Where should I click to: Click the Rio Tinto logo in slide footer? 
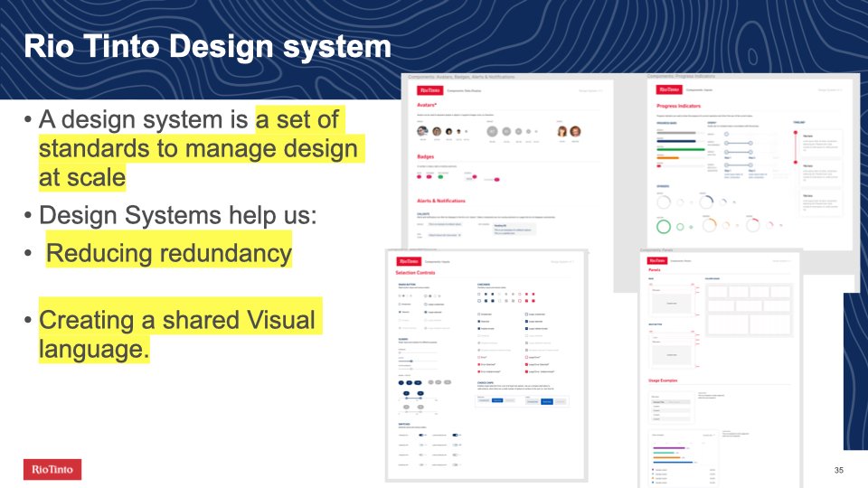point(52,469)
